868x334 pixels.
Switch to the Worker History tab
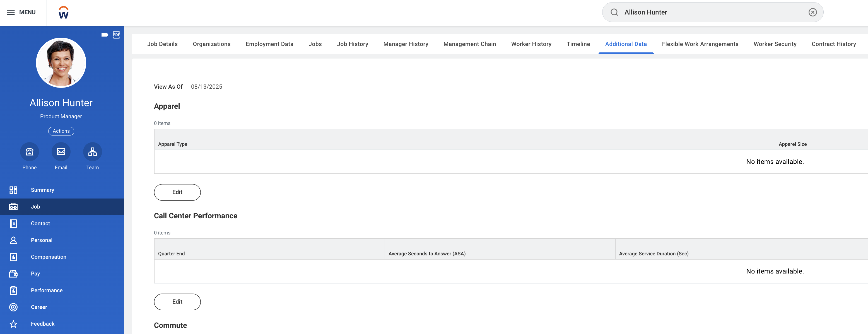[531, 44]
